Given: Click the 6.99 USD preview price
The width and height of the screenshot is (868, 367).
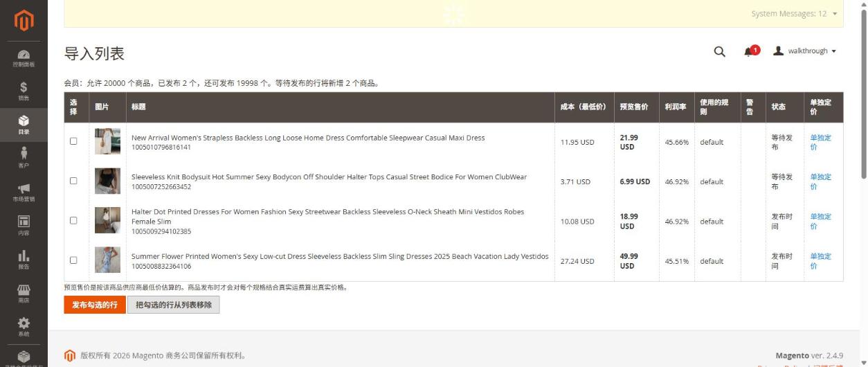Looking at the screenshot, I should pos(635,181).
